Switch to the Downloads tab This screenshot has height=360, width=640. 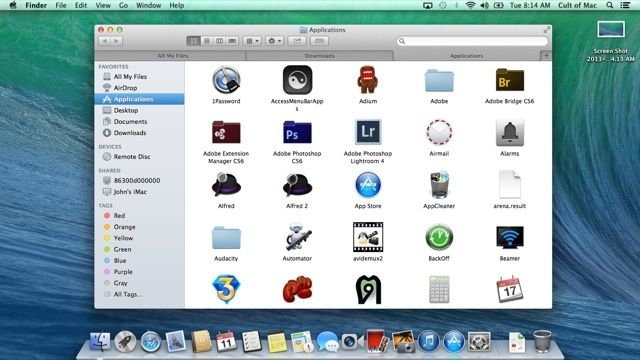[320, 56]
